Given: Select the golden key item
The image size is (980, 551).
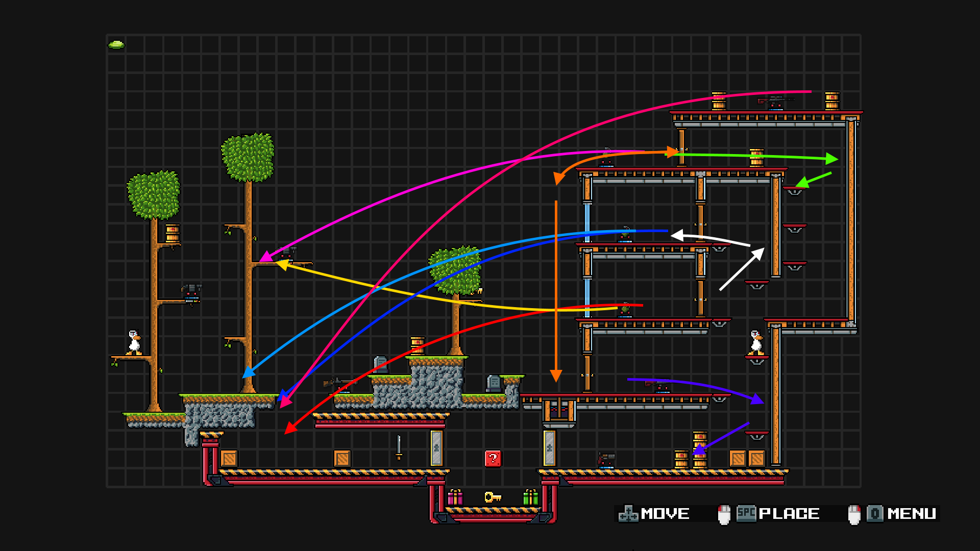Looking at the screenshot, I should (493, 497).
